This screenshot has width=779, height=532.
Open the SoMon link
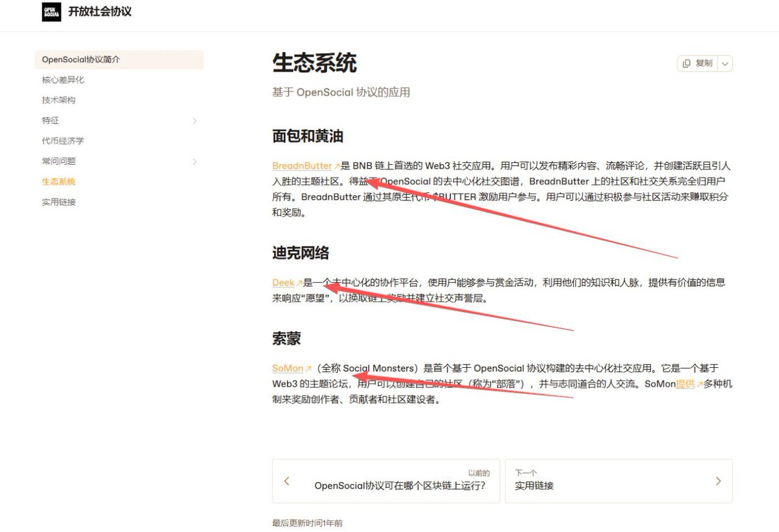(x=288, y=368)
